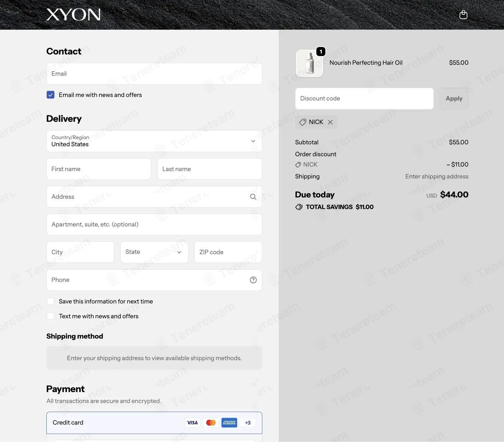Click the Nourish Perfecting Hair Oil product name
The width and height of the screenshot is (504, 442).
pos(366,63)
